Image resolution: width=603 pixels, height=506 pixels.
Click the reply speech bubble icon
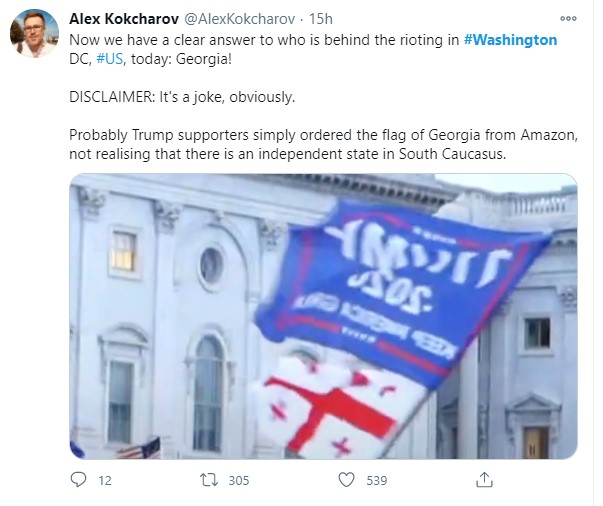pyautogui.click(x=79, y=480)
